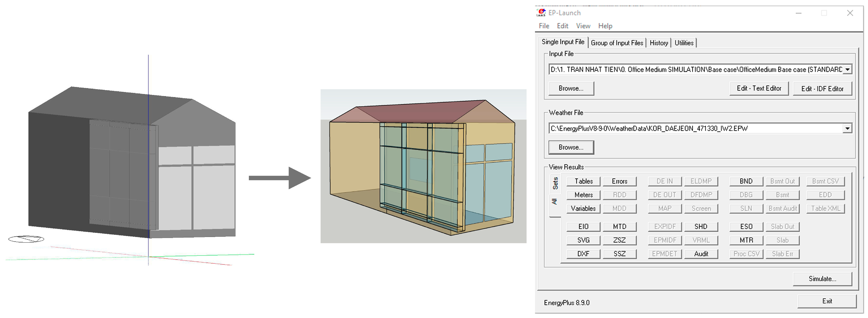This screenshot has height=318, width=868.
Task: Open the Utilities tab
Action: pos(684,43)
